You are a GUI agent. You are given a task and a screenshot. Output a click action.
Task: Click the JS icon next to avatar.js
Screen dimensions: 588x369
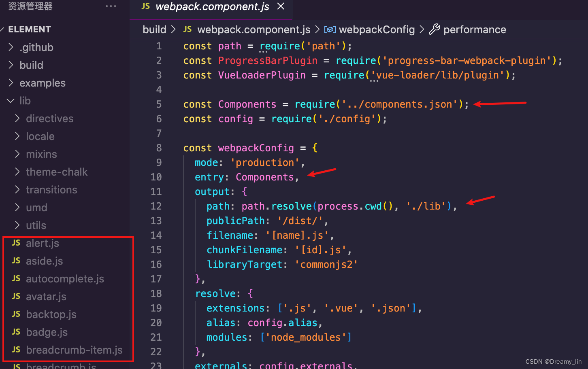pyautogui.click(x=16, y=297)
